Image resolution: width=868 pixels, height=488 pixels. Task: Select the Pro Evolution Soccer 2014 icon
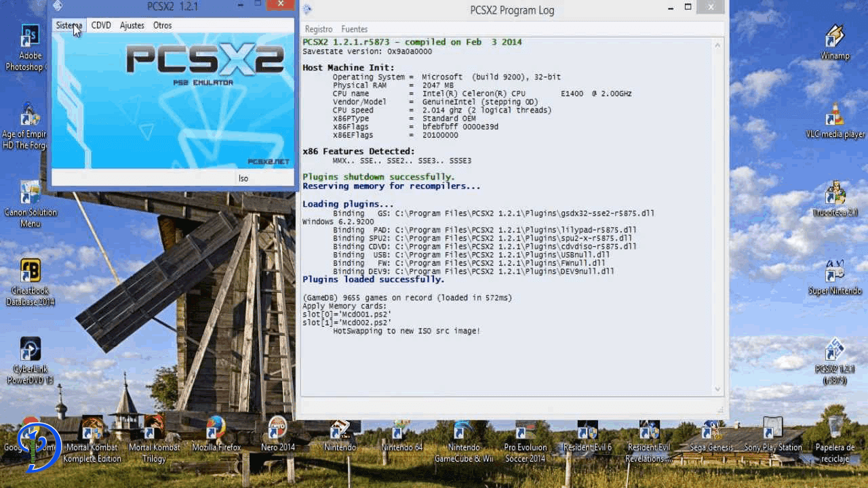click(525, 440)
